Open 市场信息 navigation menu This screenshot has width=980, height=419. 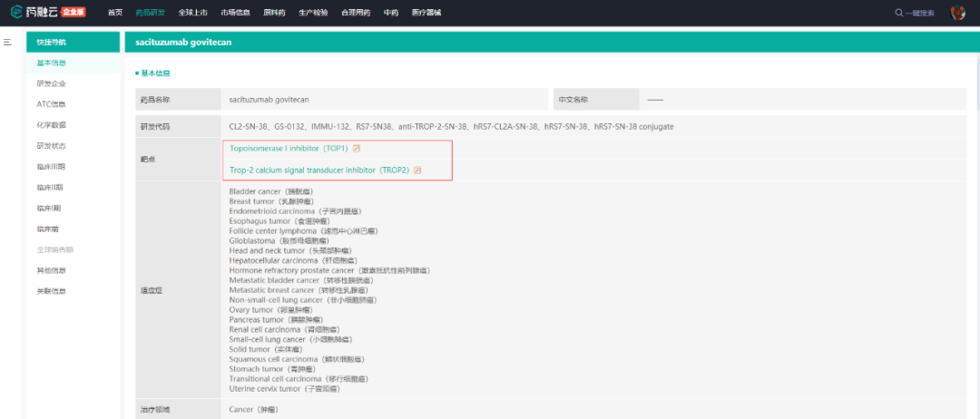(236, 13)
